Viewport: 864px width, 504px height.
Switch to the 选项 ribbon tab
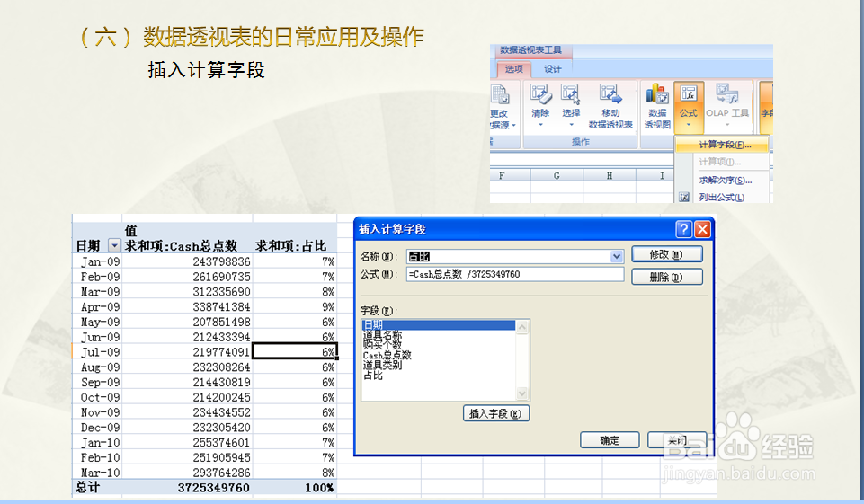click(x=513, y=69)
